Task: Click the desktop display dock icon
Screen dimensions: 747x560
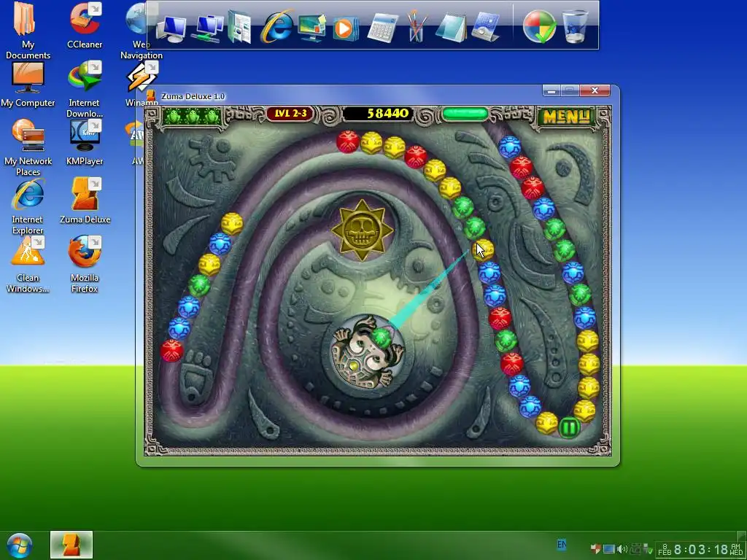Action: (311, 28)
